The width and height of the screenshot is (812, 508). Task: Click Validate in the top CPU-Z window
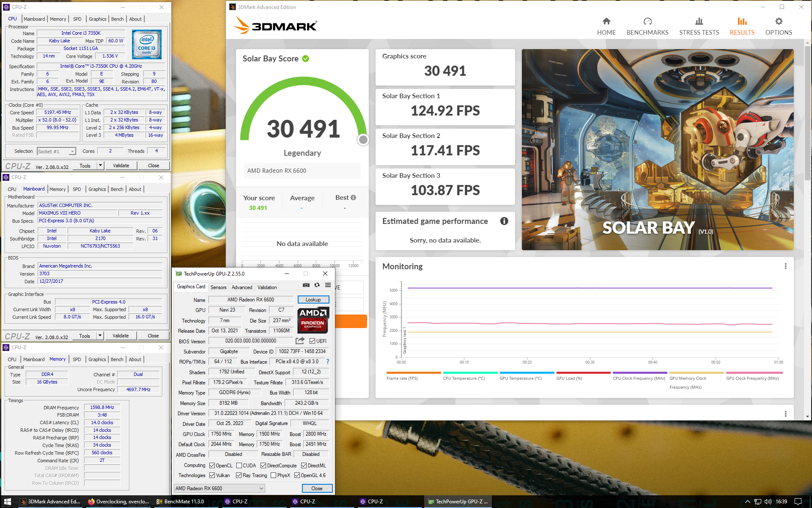tap(121, 166)
